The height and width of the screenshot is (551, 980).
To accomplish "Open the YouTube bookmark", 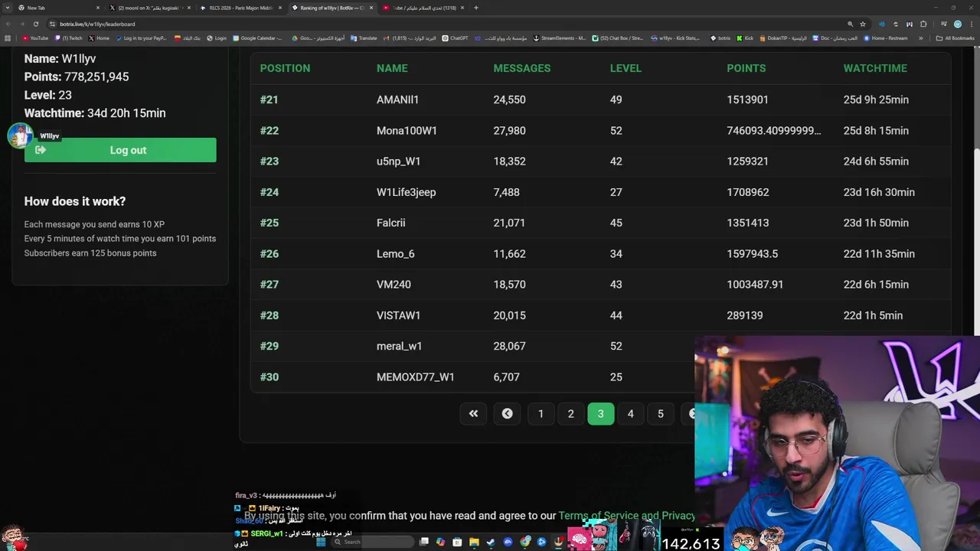I will 35,38.
